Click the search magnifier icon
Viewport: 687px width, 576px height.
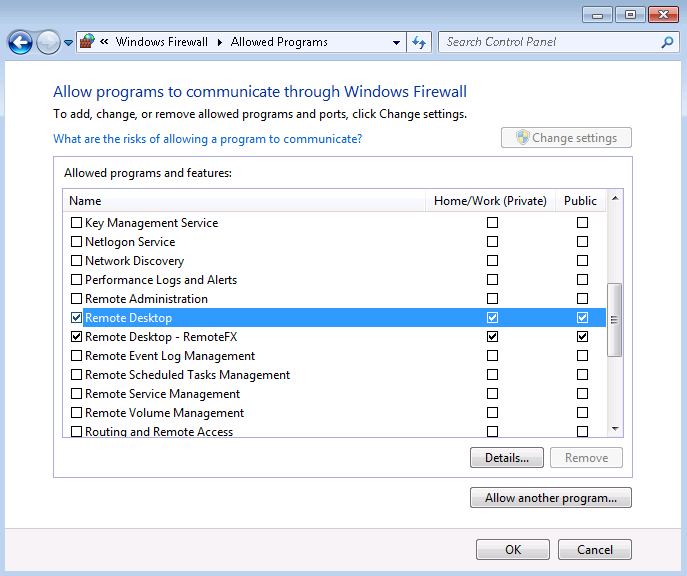tap(667, 42)
